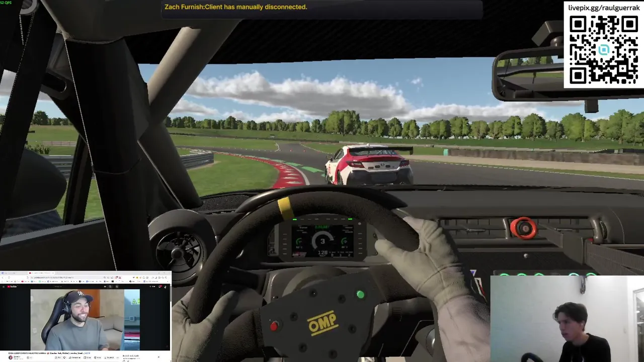Click the YouTube video player in overlay

click(85, 319)
